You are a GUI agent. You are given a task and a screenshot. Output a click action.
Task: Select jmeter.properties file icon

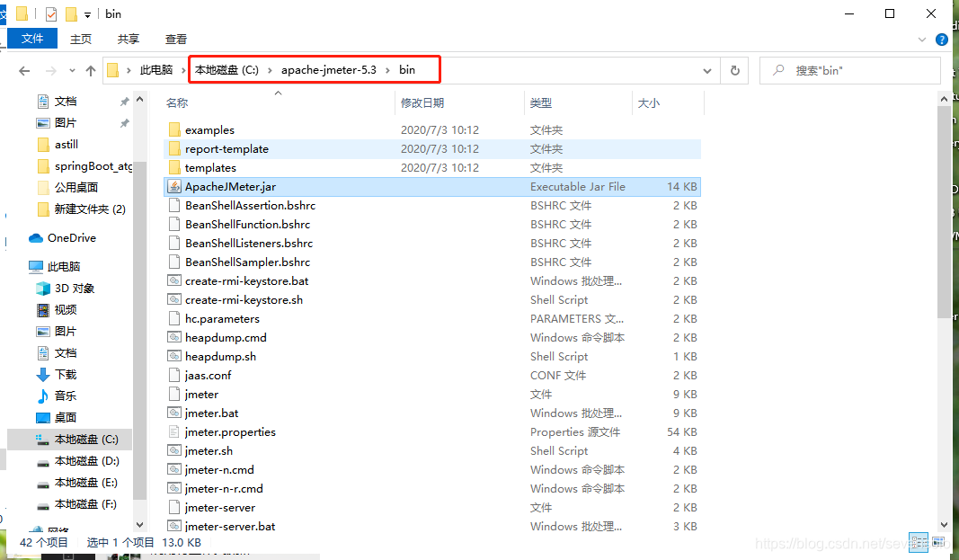pos(174,432)
